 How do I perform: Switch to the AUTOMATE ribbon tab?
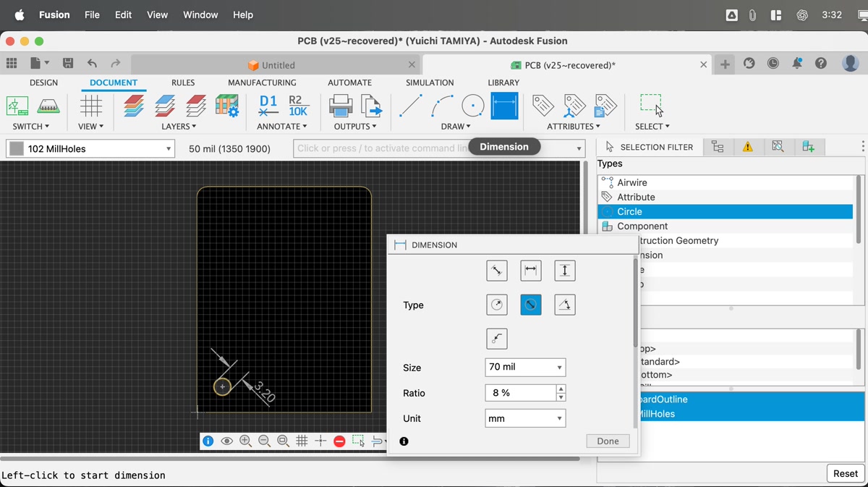pyautogui.click(x=349, y=82)
